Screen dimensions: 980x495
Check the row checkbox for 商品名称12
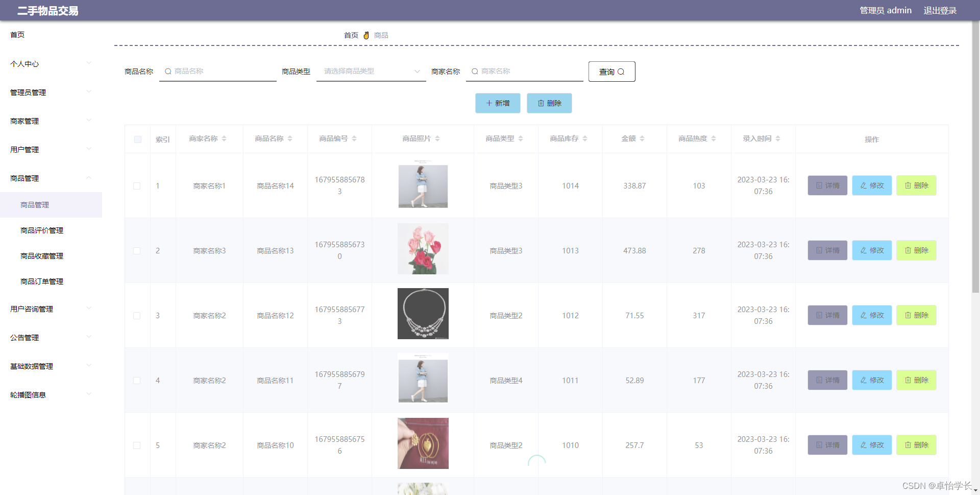point(137,316)
